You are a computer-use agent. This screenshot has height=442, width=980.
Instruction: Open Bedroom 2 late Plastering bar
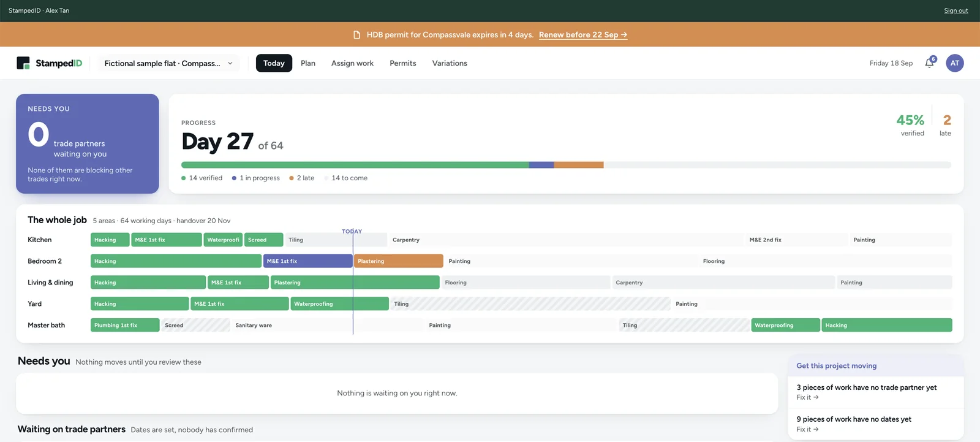point(399,261)
